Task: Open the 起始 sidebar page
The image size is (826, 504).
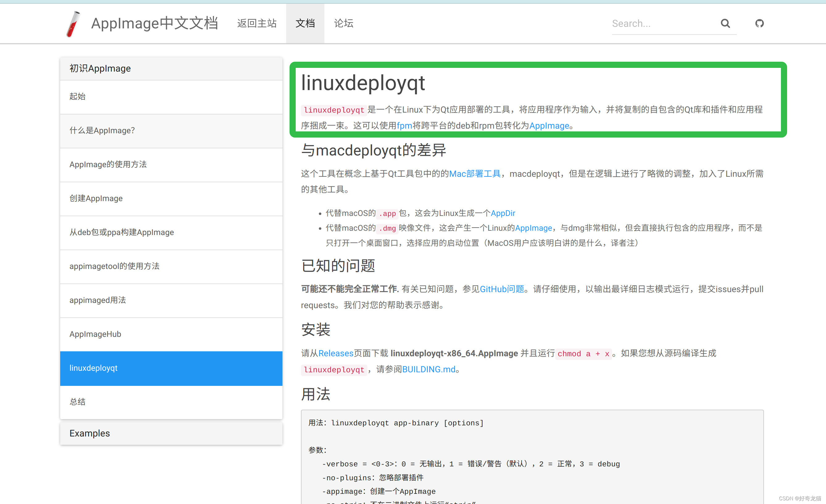Action: (x=171, y=97)
